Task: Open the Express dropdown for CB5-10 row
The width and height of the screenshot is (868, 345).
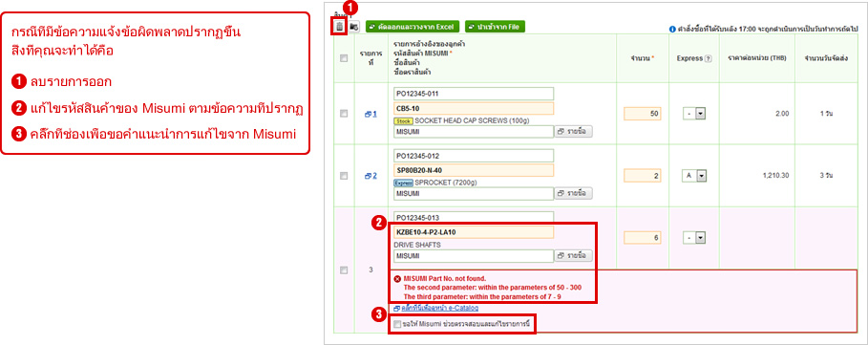Action: (x=693, y=114)
